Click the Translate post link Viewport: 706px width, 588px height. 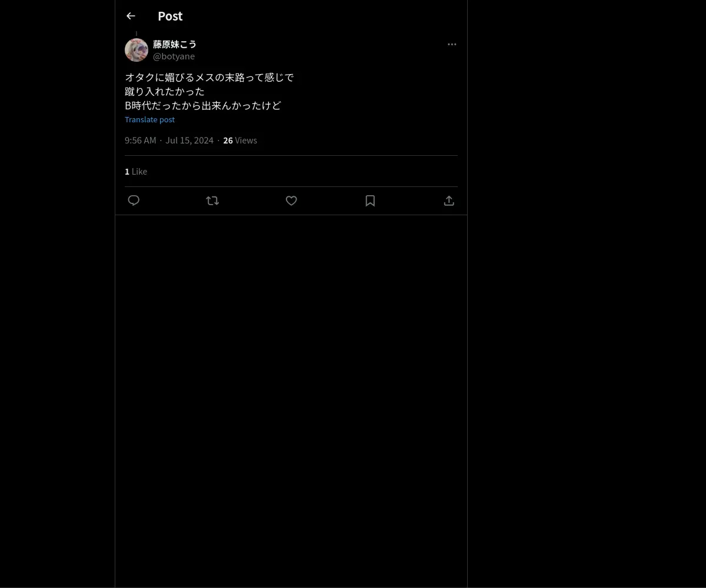click(x=149, y=119)
